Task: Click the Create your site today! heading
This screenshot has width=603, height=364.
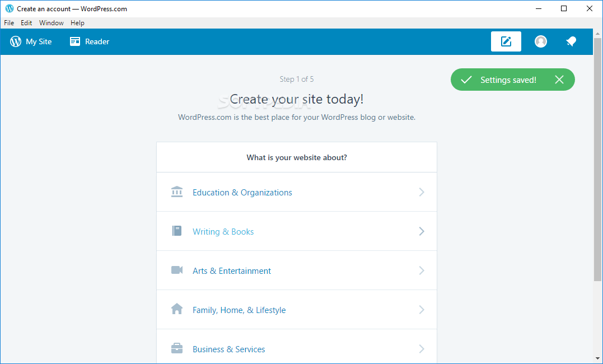Action: 297,99
